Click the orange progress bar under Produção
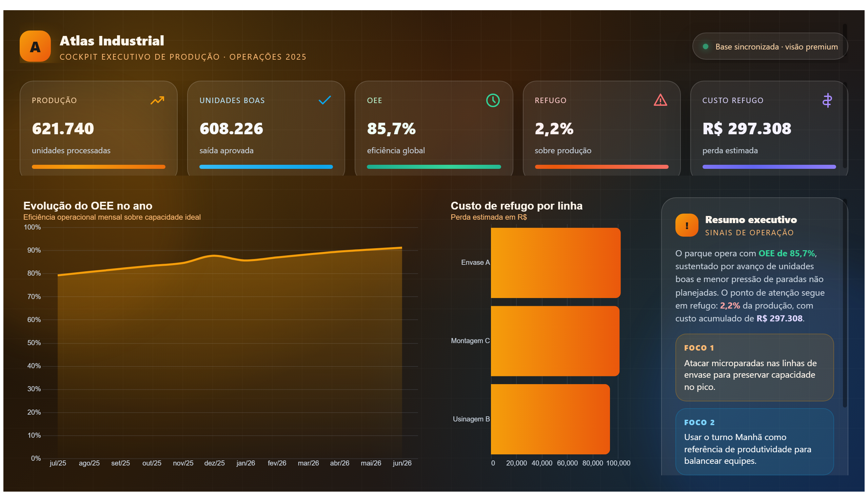Screen dimensions: 868x495 point(99,166)
